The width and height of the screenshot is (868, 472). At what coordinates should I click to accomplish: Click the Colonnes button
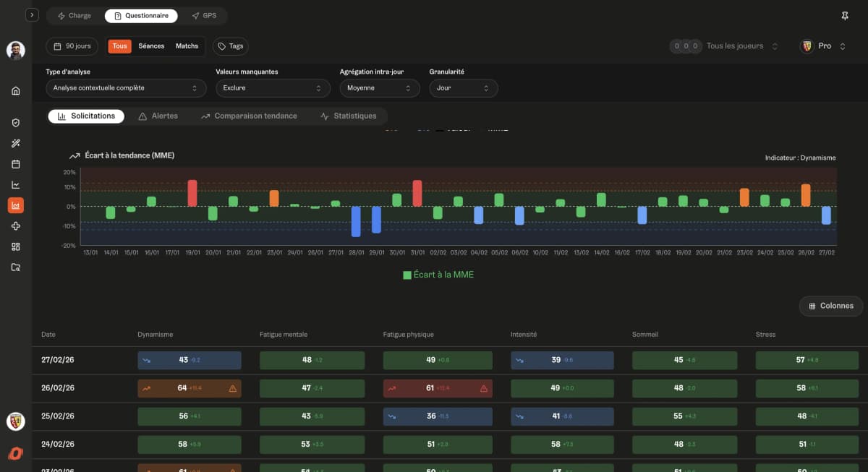pos(830,306)
